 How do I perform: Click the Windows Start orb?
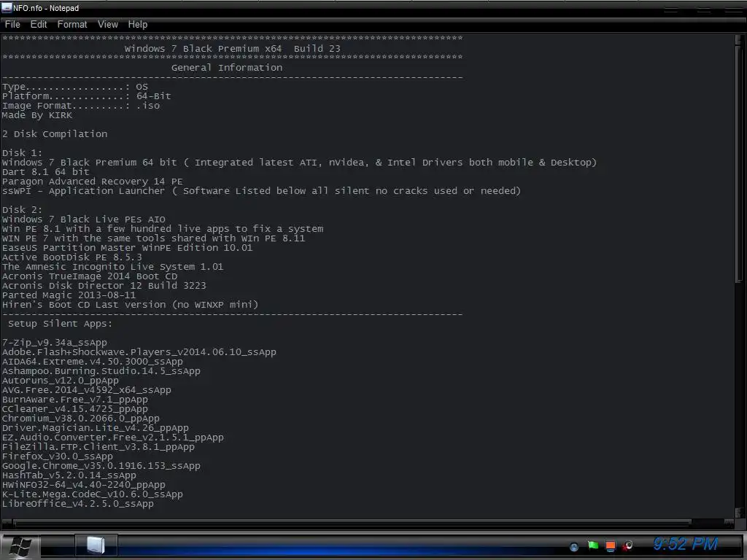20,546
